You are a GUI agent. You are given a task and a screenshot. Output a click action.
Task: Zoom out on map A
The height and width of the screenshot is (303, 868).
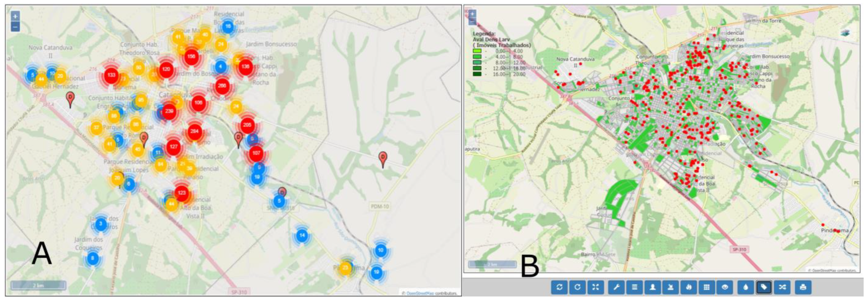pos(15,27)
